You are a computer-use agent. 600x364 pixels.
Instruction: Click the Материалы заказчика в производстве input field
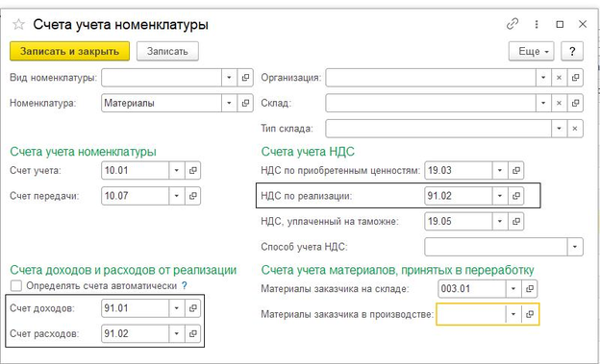pos(471,314)
